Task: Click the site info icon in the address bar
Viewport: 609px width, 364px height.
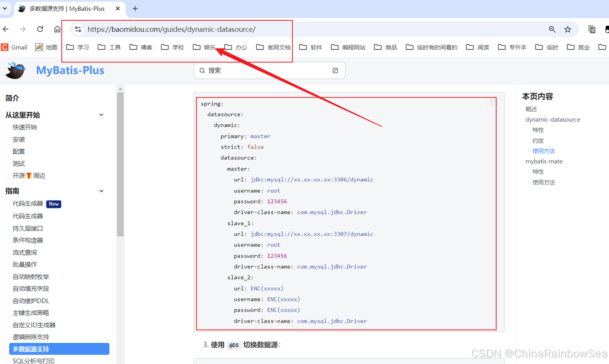Action: (78, 29)
